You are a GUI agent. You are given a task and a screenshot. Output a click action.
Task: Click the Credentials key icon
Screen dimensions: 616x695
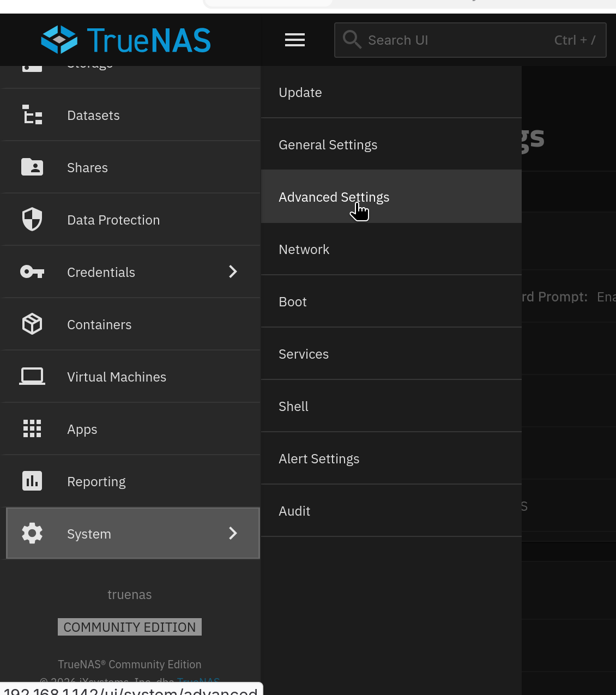coord(32,271)
